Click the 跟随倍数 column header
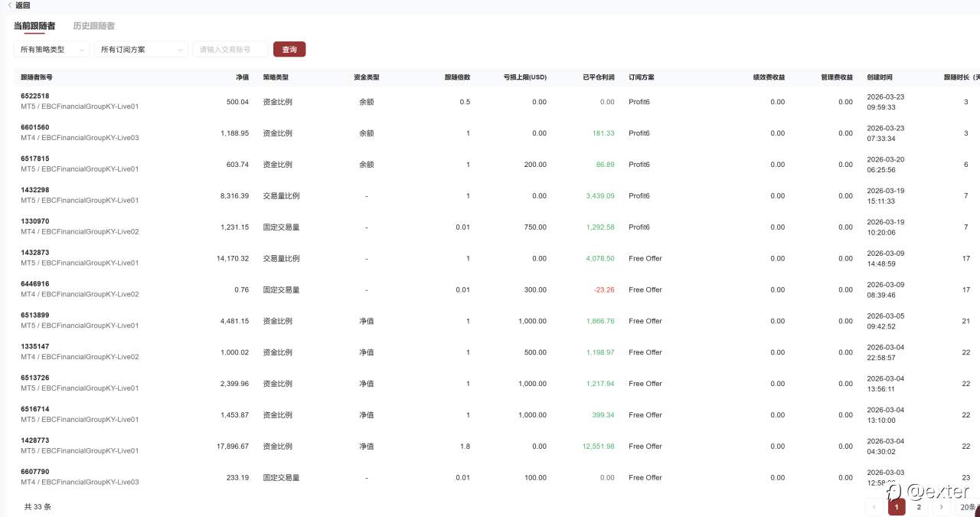Viewport: 980px width, 517px height. (457, 77)
